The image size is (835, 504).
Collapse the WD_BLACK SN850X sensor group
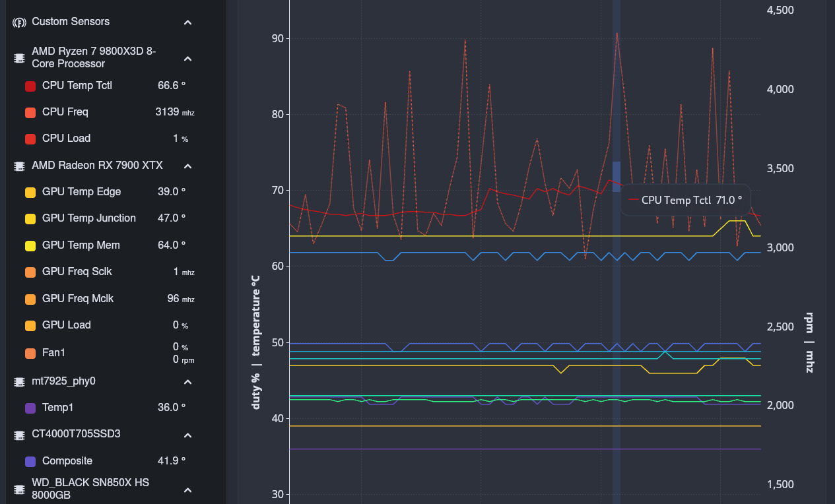[187, 489]
